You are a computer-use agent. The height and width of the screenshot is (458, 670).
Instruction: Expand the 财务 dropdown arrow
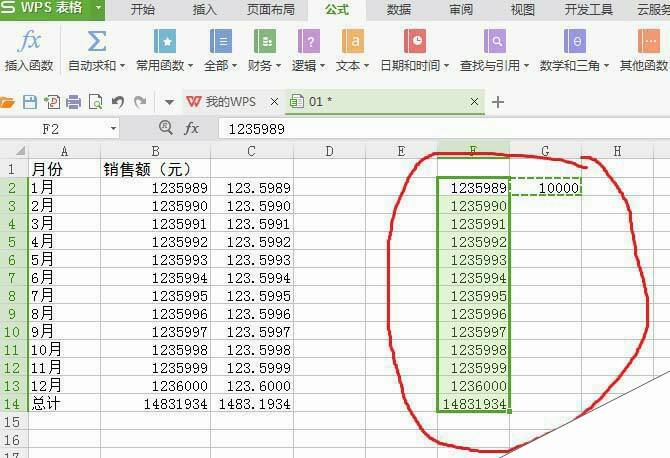coord(278,66)
